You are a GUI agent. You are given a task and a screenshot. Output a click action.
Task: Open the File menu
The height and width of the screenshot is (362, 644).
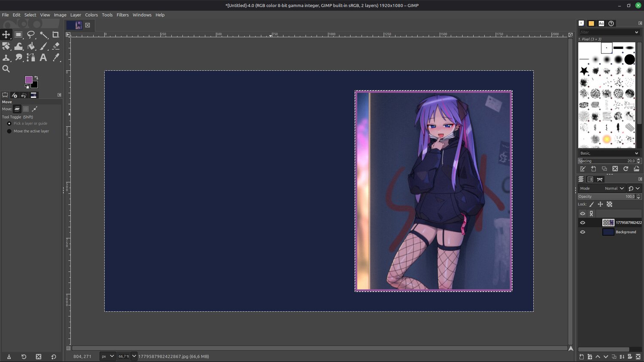tap(5, 15)
